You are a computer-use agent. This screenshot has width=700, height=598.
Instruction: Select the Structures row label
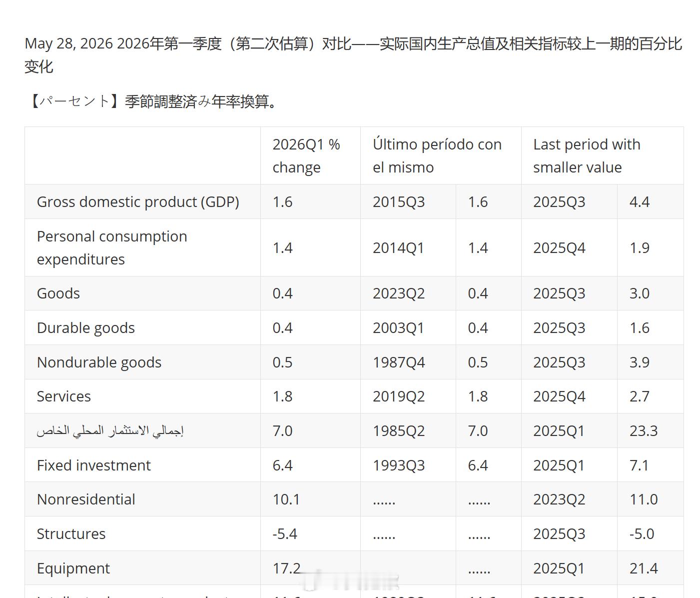[x=71, y=534]
